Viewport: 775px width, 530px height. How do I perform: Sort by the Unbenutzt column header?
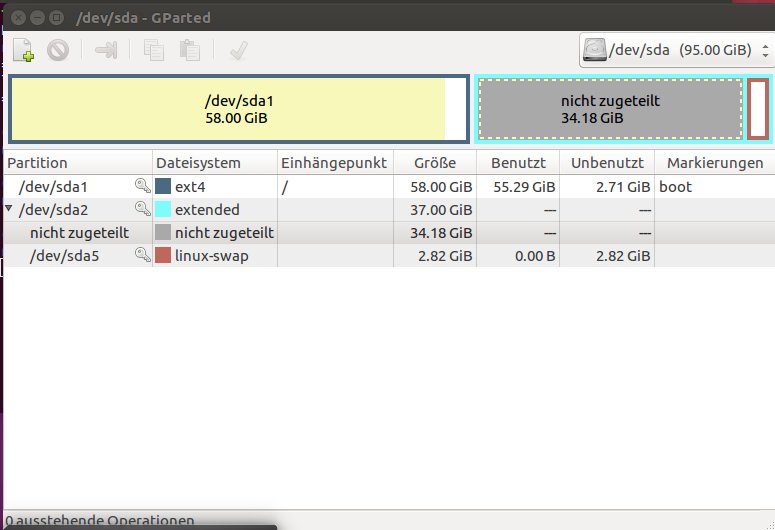pyautogui.click(x=607, y=163)
